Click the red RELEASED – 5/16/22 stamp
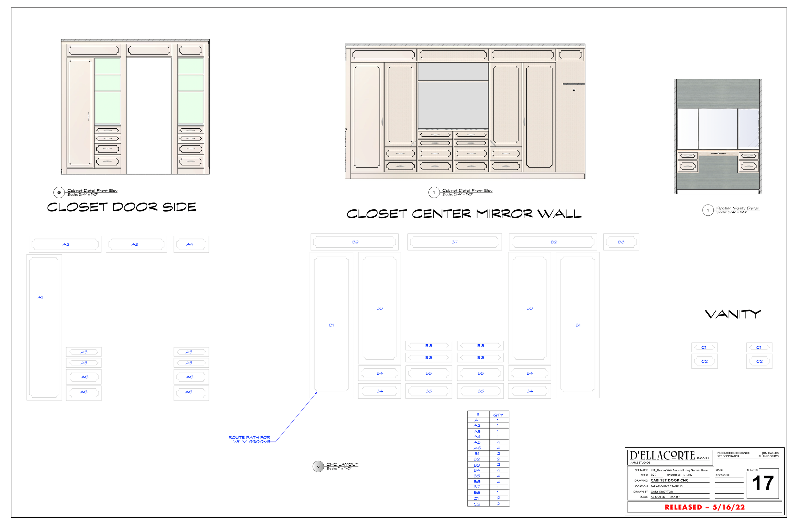The width and height of the screenshot is (798, 532). pos(704,507)
